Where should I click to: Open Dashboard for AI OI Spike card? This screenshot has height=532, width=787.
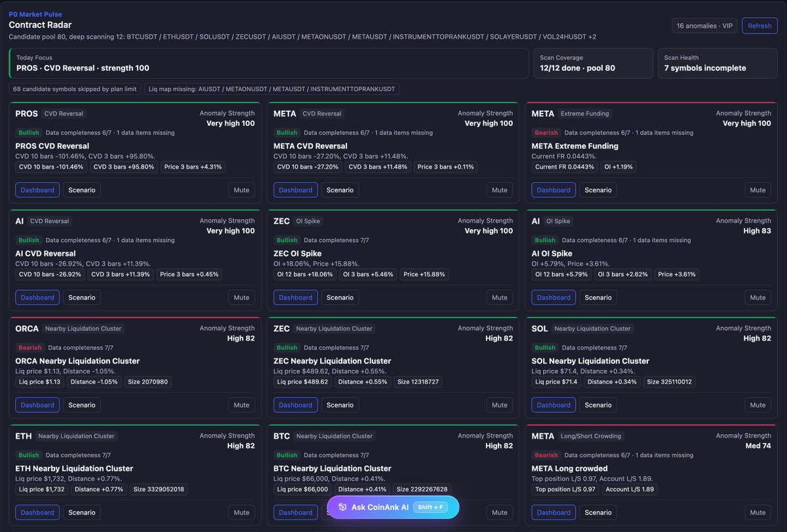[x=554, y=297]
